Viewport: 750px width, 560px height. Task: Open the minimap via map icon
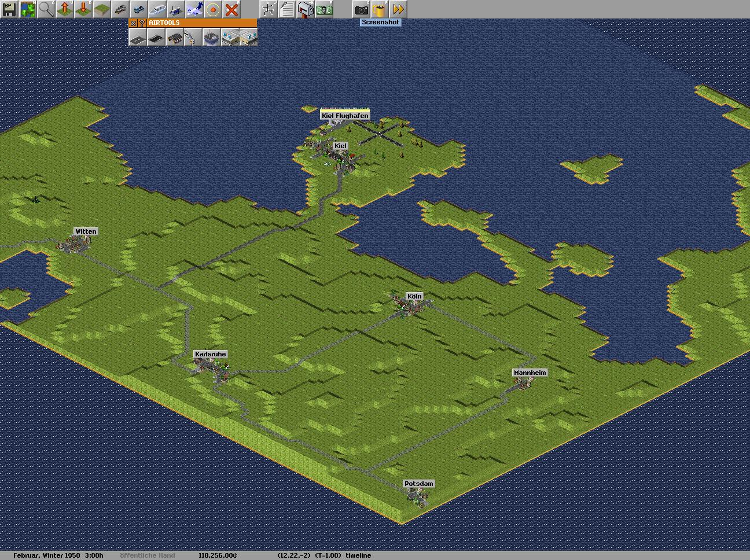(28, 9)
